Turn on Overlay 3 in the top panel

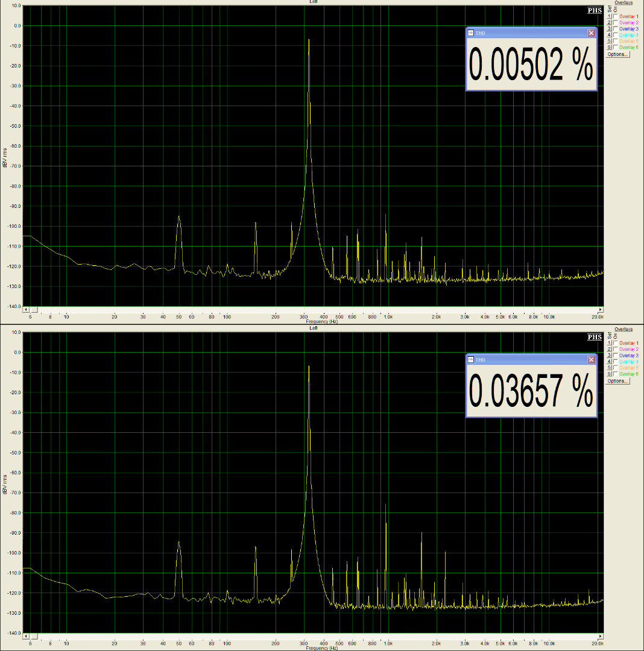616,29
